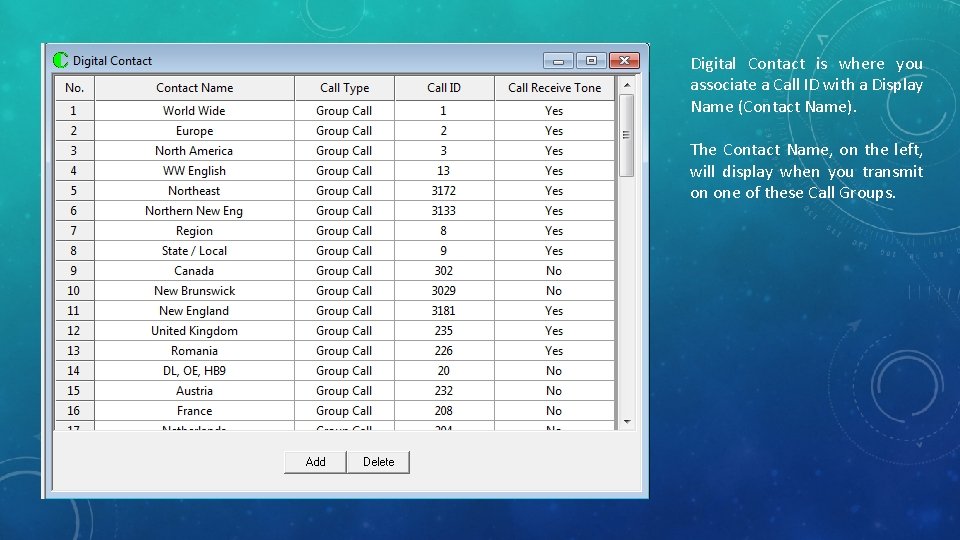Click the Call ID column header
Image resolution: width=960 pixels, height=540 pixels.
444,88
